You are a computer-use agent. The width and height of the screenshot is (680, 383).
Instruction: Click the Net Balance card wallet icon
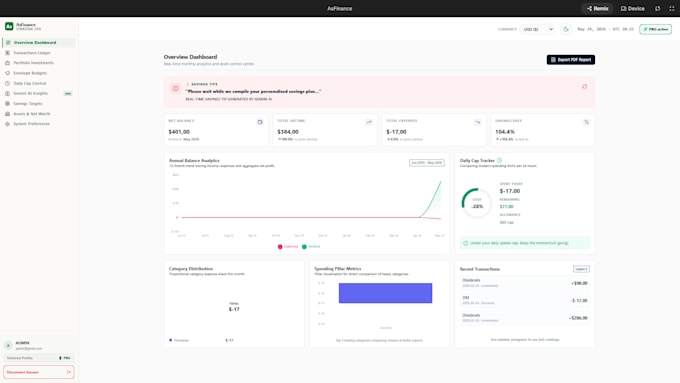pos(260,122)
